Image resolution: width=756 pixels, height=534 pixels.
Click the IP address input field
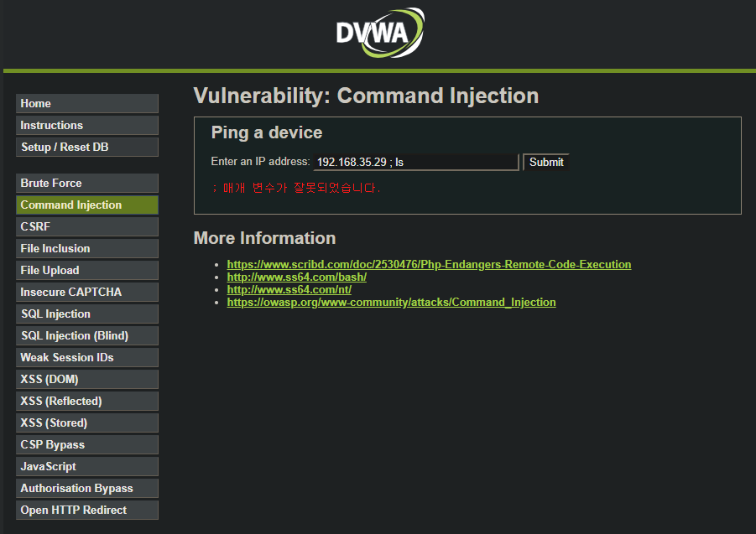click(x=416, y=163)
